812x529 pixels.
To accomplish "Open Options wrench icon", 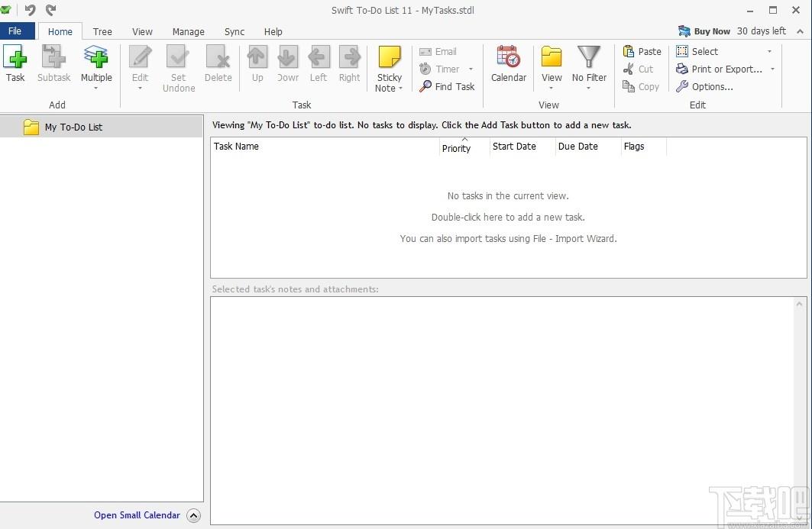I will 682,86.
